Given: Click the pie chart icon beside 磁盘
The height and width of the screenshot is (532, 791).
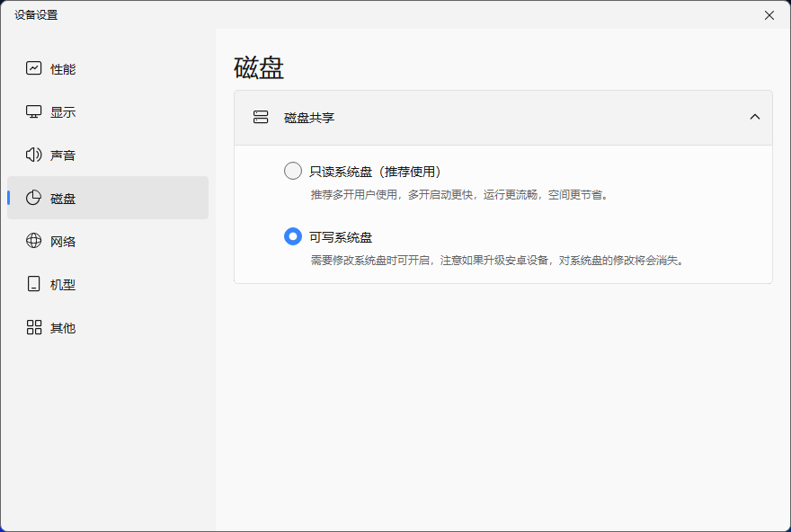Looking at the screenshot, I should coord(34,198).
